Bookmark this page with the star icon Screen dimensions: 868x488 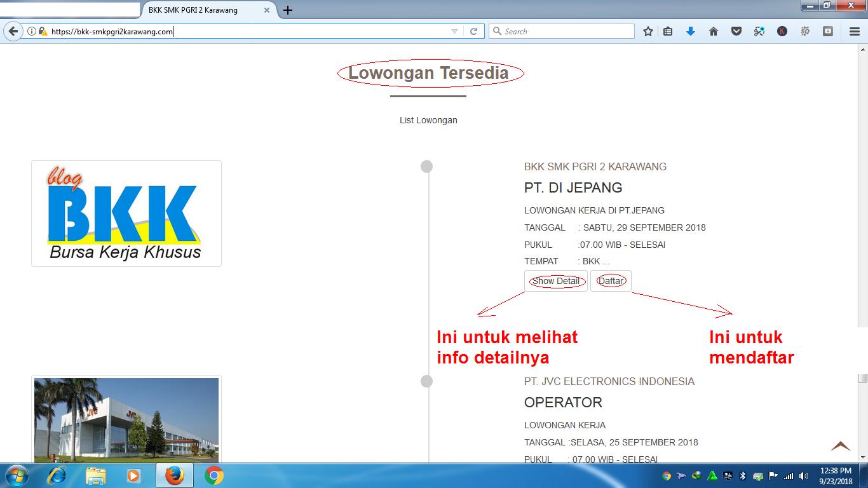click(648, 31)
